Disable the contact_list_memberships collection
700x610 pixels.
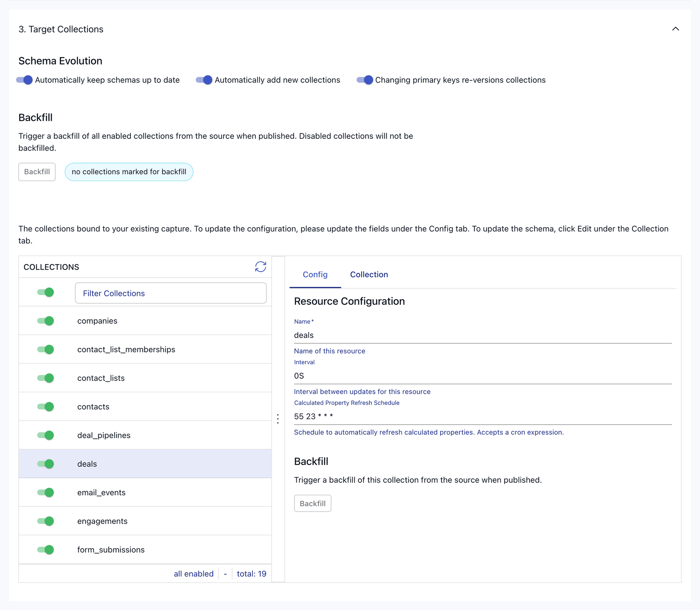pos(46,350)
